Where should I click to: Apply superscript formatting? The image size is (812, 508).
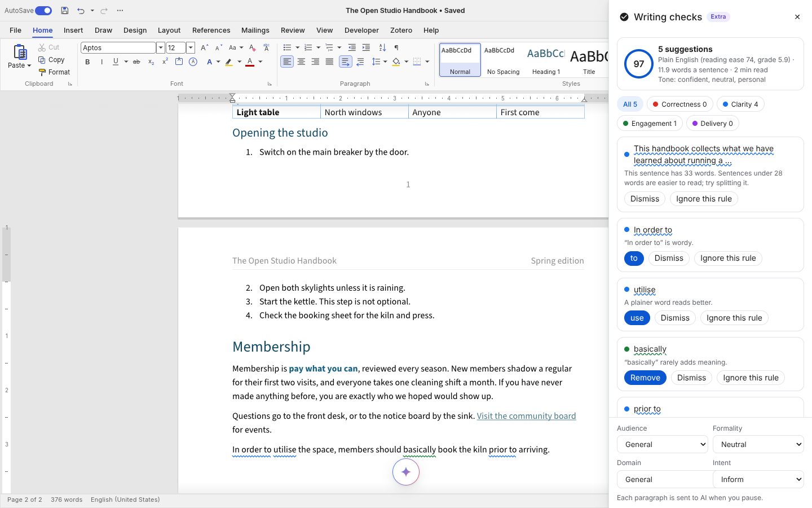click(x=165, y=62)
